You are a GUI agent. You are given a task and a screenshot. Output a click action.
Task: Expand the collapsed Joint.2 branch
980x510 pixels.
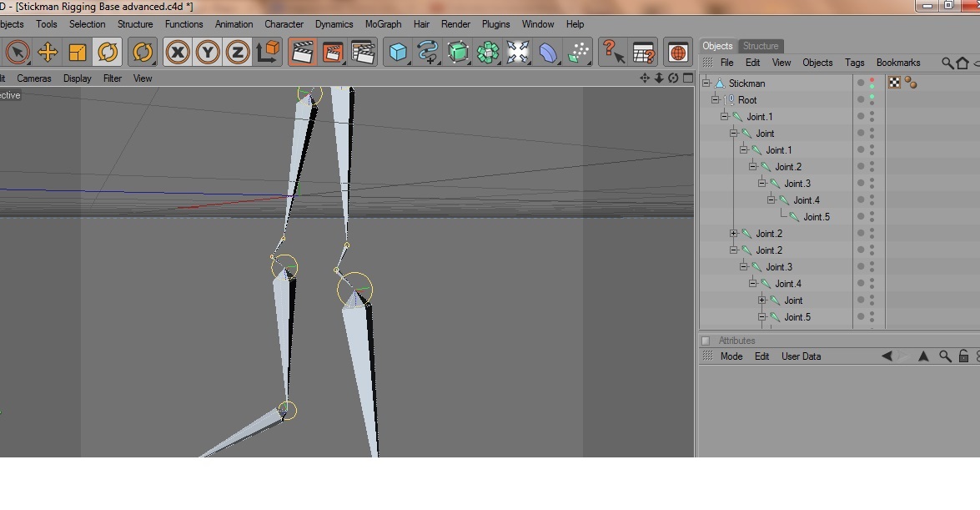[734, 234]
